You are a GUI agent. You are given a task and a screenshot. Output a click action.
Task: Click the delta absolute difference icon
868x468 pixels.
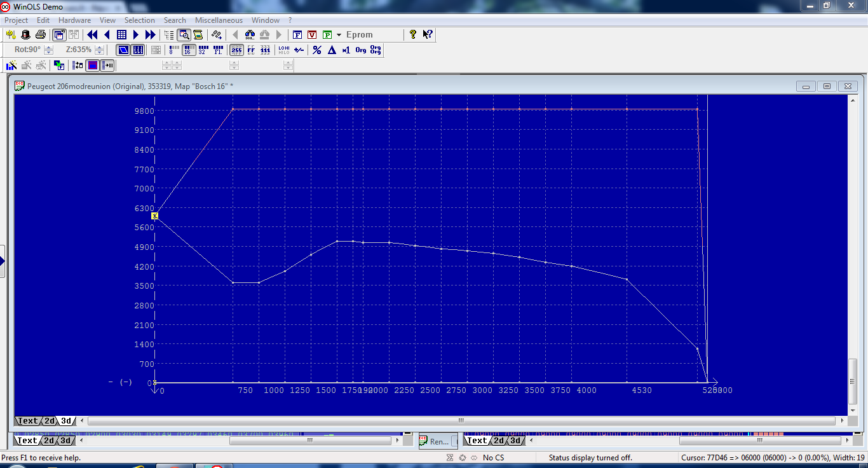(x=331, y=50)
